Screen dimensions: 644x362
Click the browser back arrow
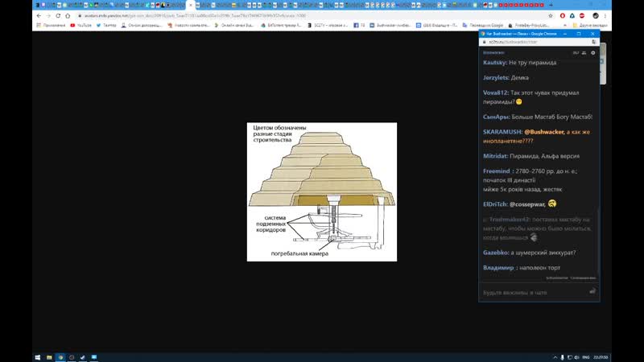(39, 15)
